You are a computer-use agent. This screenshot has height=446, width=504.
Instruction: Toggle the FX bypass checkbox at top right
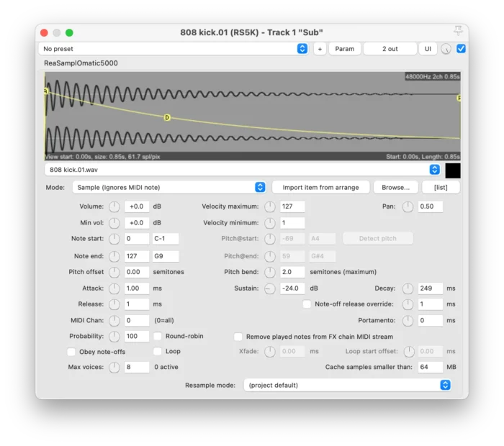461,49
